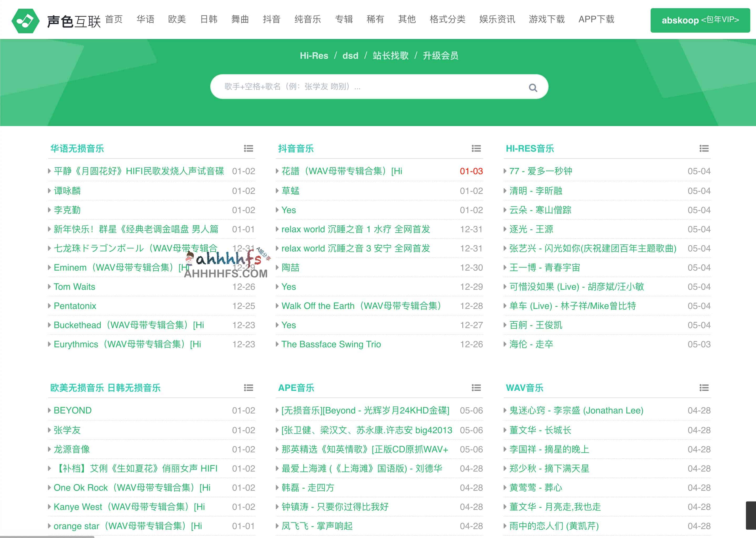
Task: Open the HI-RES音乐 section list icon
Action: coord(704,149)
